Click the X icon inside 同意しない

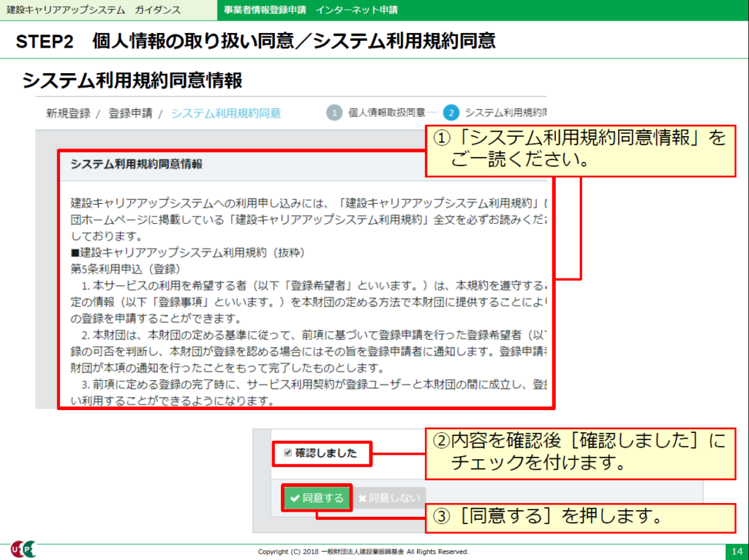[361, 499]
